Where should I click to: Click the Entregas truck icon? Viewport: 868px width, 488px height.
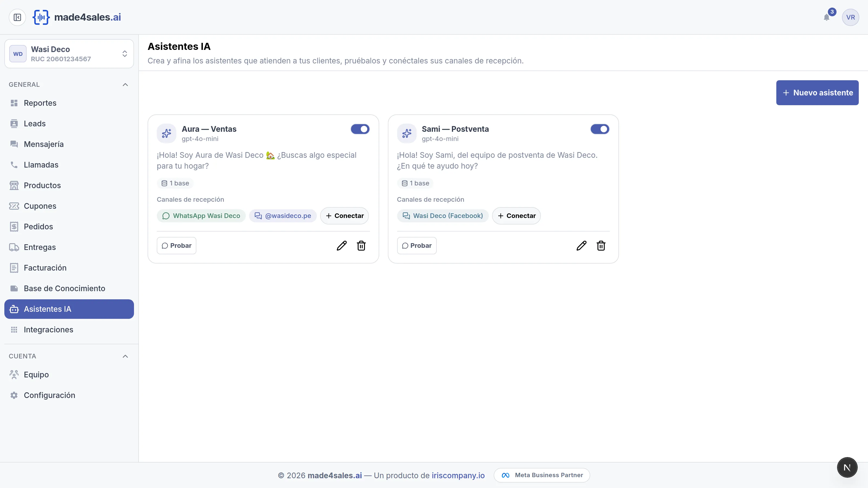coord(14,247)
